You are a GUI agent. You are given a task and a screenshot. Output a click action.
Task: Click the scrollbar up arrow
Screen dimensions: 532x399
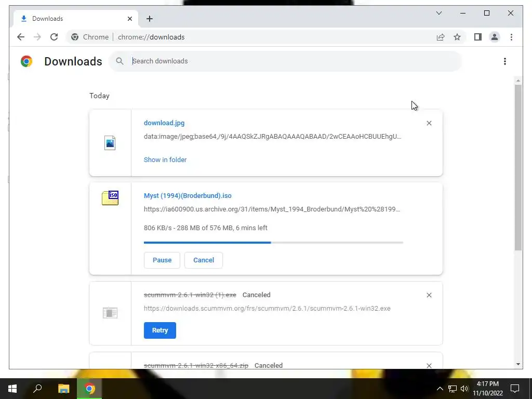(518, 81)
